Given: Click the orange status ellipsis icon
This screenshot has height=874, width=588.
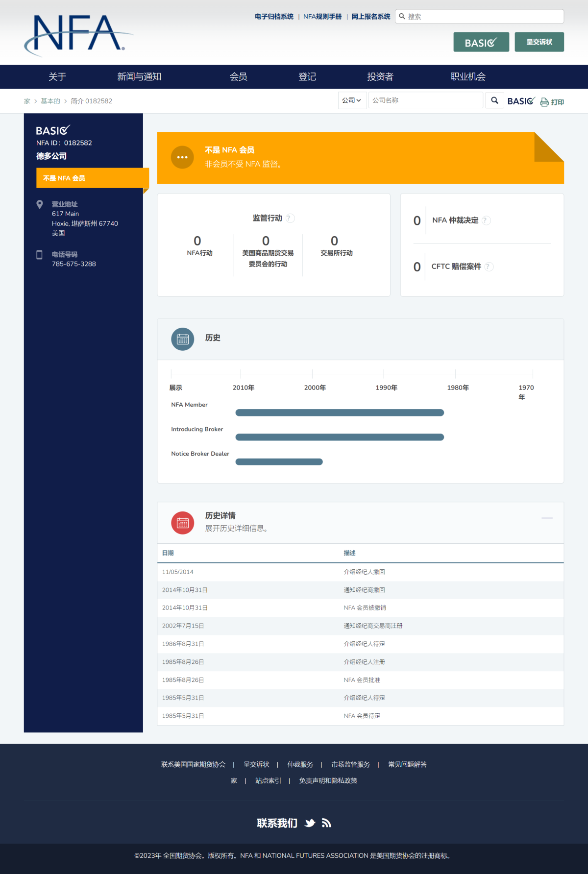Looking at the screenshot, I should [x=182, y=157].
